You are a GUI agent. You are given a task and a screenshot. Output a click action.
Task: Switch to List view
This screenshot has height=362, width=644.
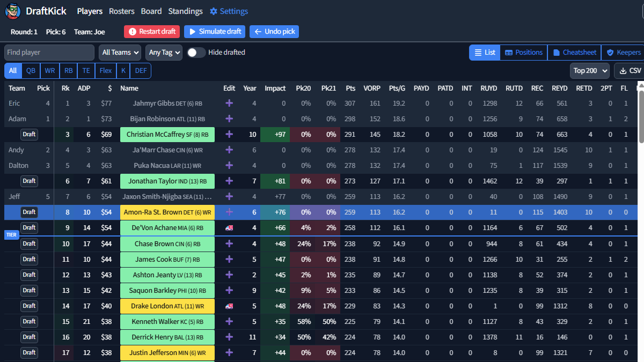(485, 53)
